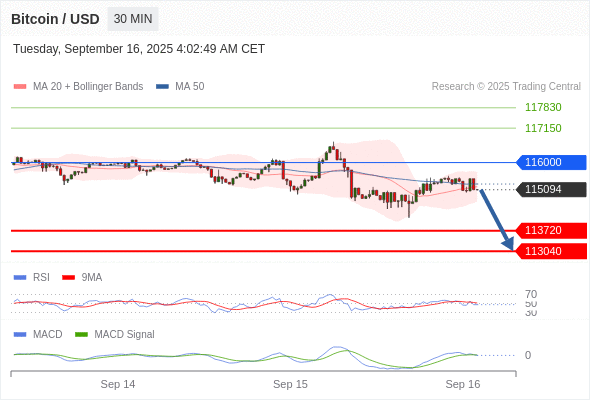The image size is (590, 400).
Task: Select the MA 20 + Bollinger Bands legend label
Action: [88, 87]
